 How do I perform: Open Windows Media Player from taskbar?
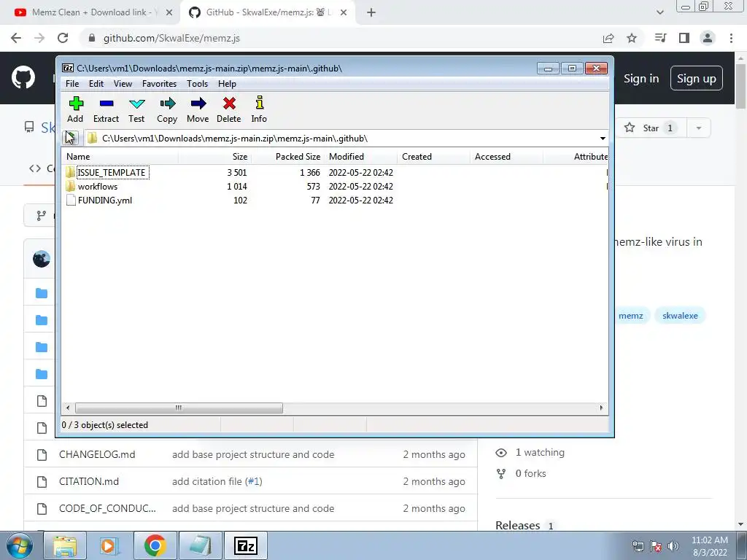108,545
